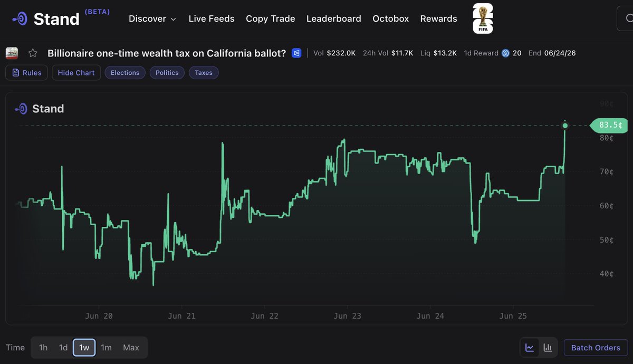Open the Rules document button

tap(26, 73)
